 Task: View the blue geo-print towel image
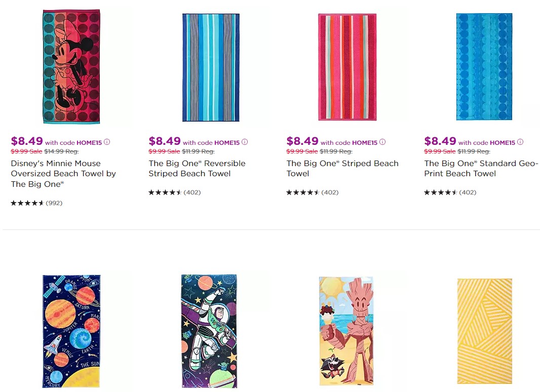pos(484,67)
